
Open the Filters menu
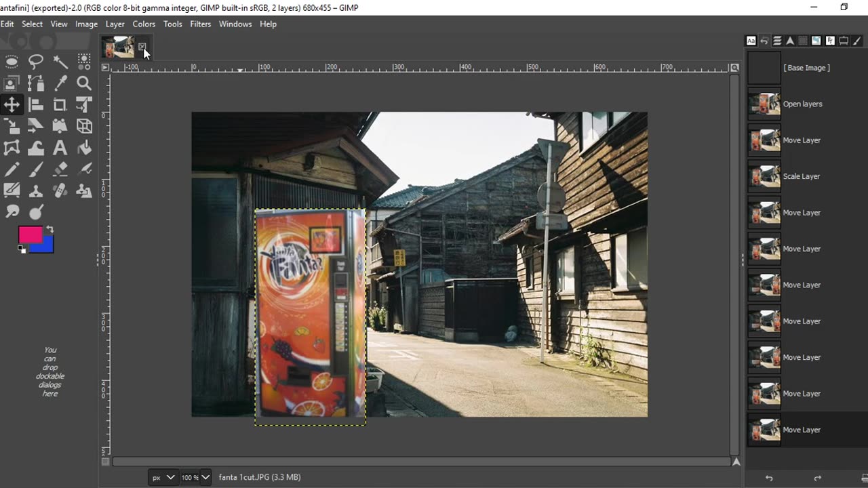200,24
